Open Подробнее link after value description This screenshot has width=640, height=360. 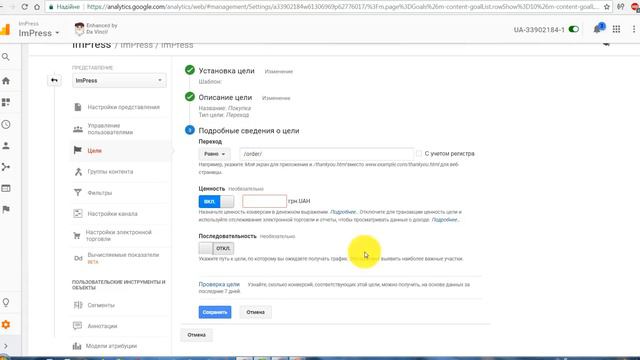pos(343,212)
